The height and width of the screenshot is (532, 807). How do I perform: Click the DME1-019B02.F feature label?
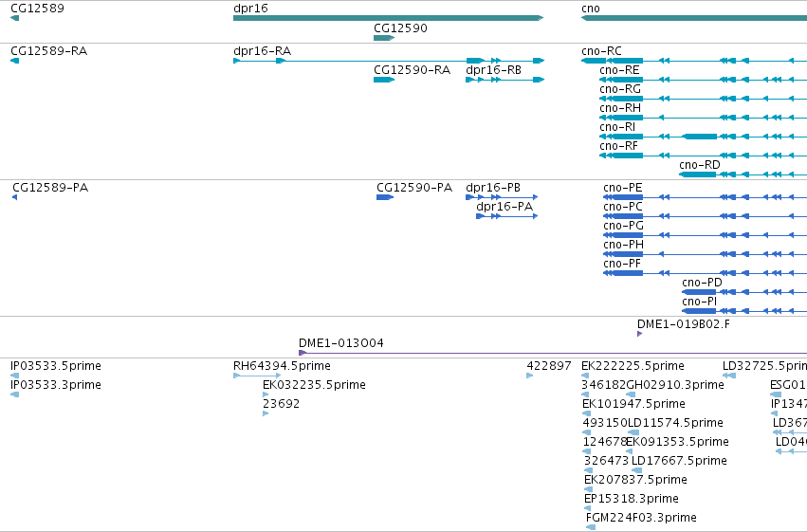[x=684, y=324]
